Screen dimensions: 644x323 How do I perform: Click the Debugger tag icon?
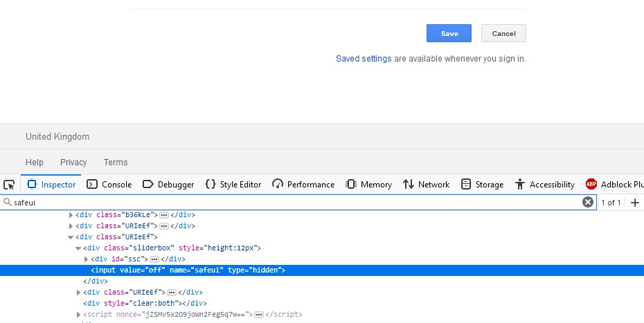click(x=148, y=184)
